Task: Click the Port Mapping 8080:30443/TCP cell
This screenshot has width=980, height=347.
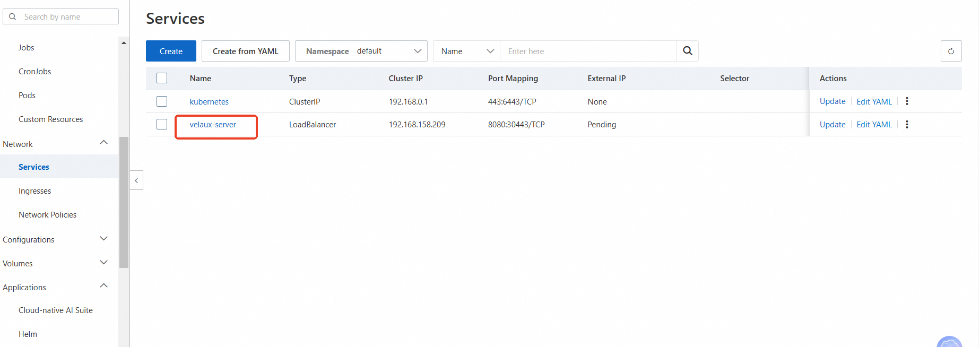Action: tap(516, 125)
